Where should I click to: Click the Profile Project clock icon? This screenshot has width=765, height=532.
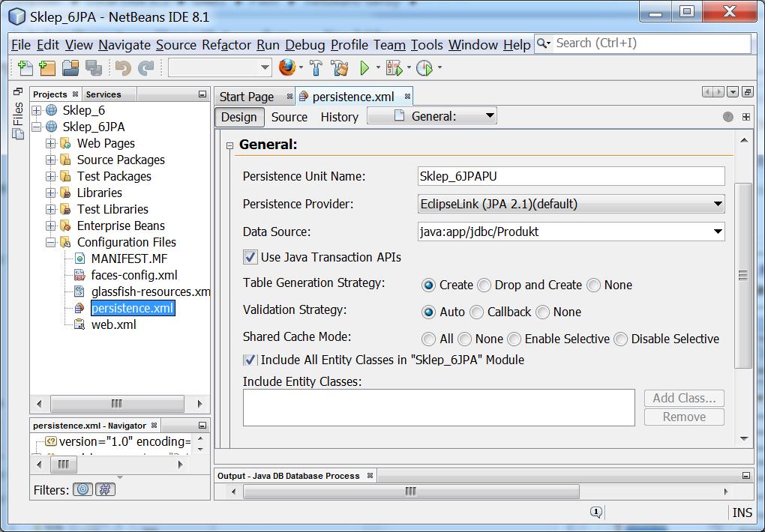point(424,67)
